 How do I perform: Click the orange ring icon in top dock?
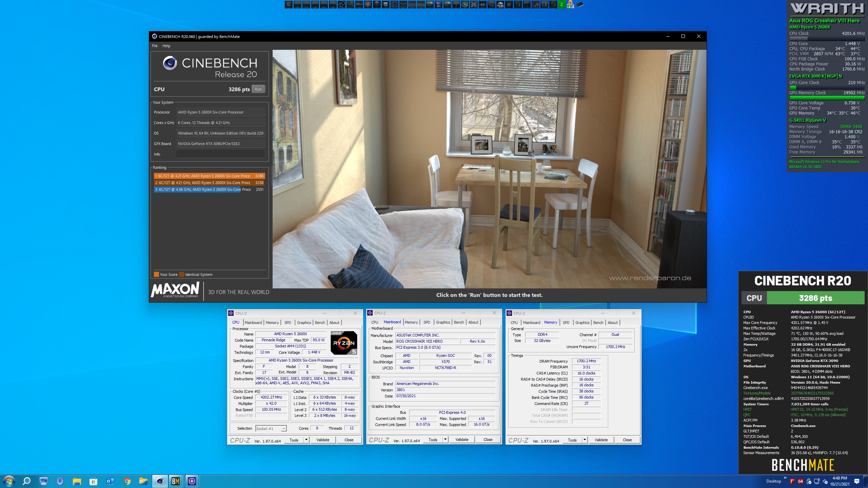[368, 5]
